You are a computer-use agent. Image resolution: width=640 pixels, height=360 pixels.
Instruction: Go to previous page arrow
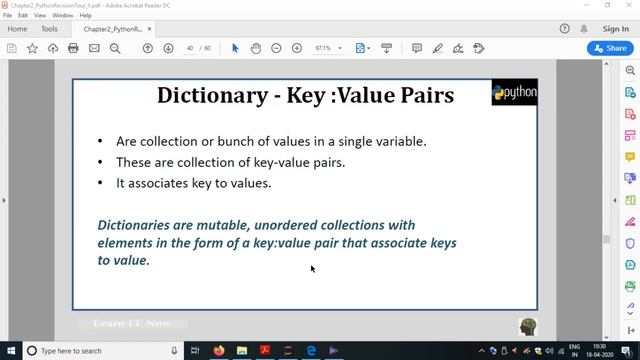(x=148, y=48)
